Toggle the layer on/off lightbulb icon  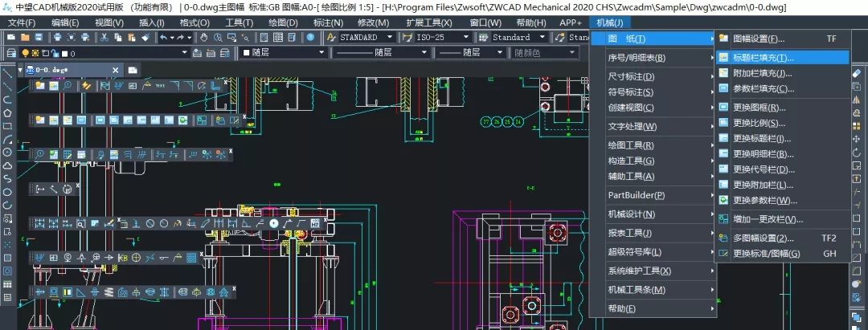27,53
